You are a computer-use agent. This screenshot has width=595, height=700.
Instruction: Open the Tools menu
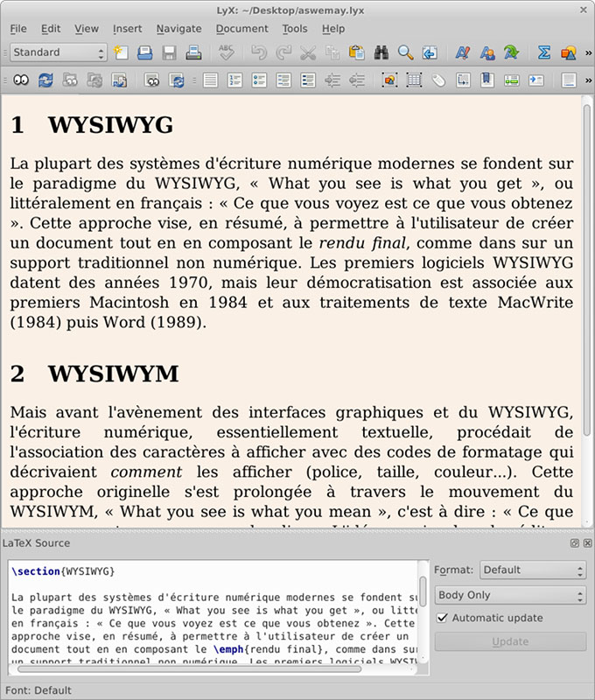click(x=295, y=29)
